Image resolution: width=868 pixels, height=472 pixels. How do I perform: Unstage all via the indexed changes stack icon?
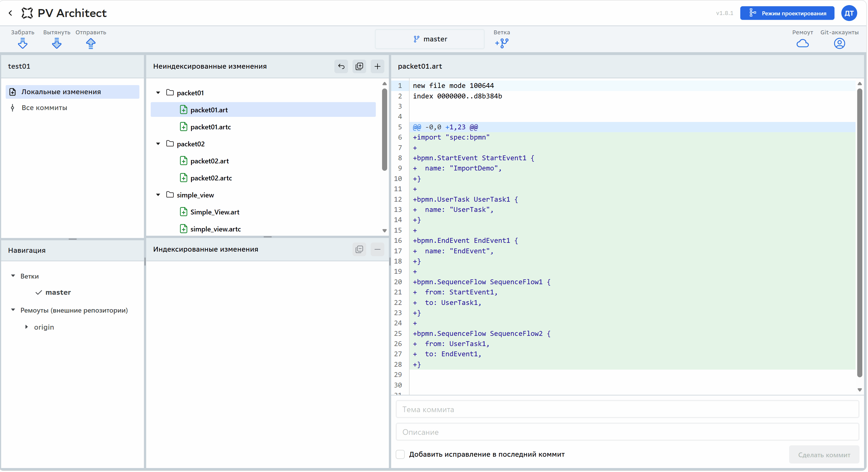click(359, 249)
